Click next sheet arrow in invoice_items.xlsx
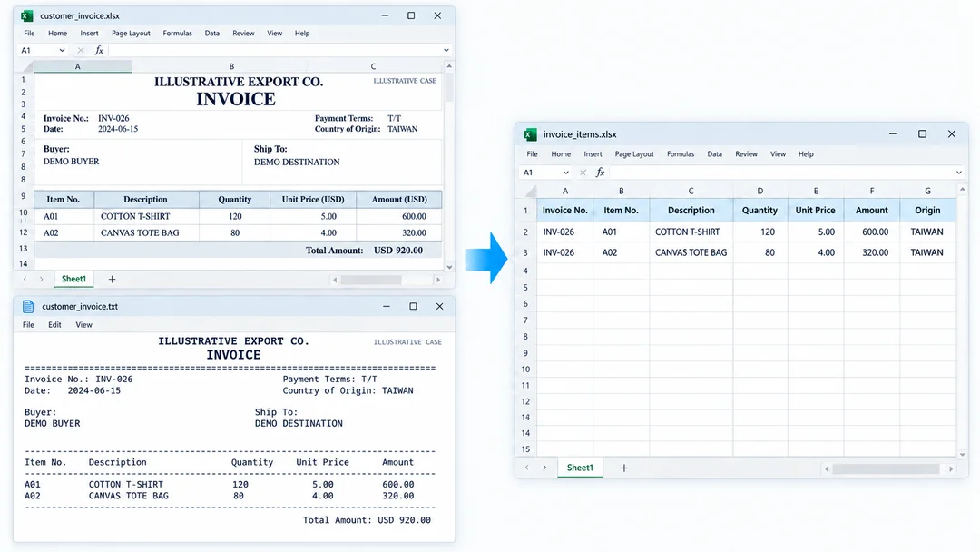Image resolution: width=980 pixels, height=552 pixels. [544, 468]
